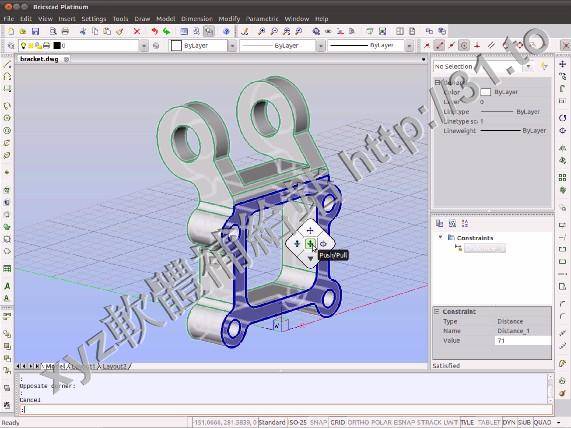This screenshot has width=571, height=428.
Task: Expand the more options arrow in quad
Action: click(x=310, y=258)
